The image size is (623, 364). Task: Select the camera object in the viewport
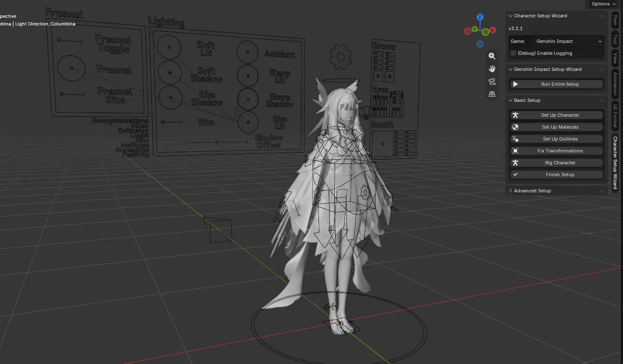pos(218,230)
